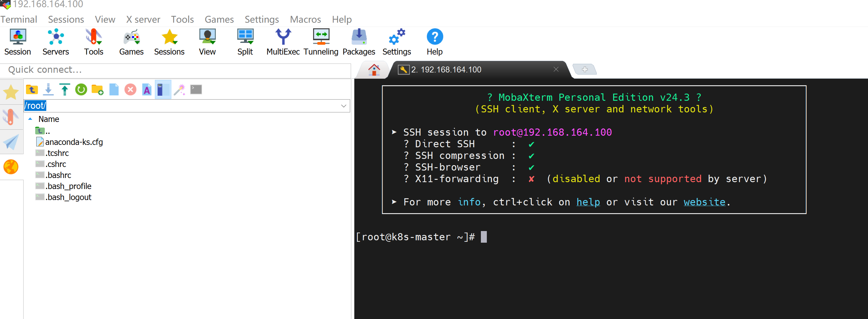Go to parent folder in SFTP browser
The width and height of the screenshot is (868, 319).
pyautogui.click(x=32, y=89)
